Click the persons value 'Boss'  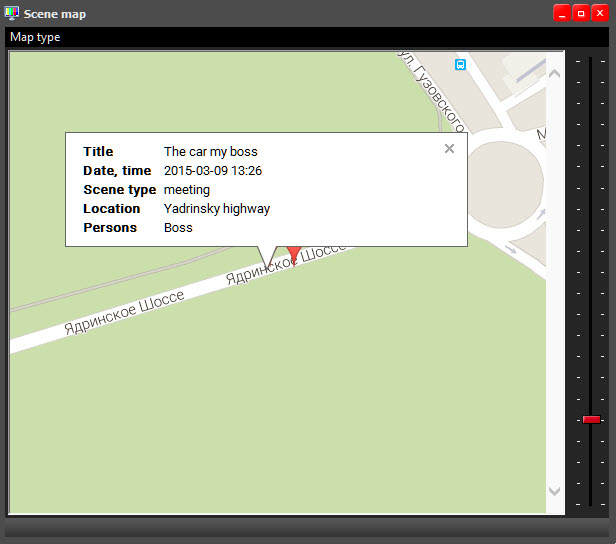pyautogui.click(x=178, y=228)
